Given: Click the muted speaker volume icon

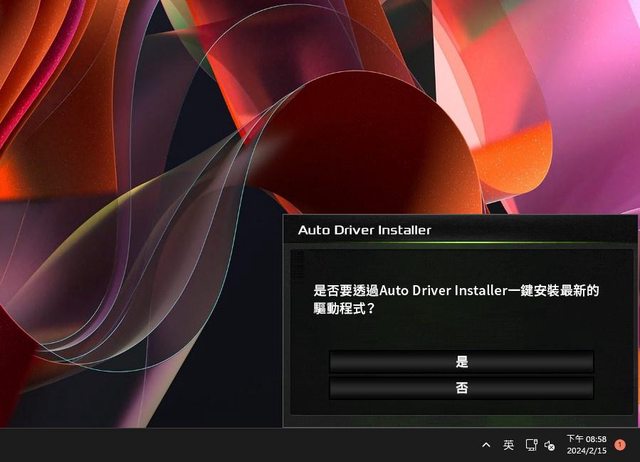Looking at the screenshot, I should pyautogui.click(x=549, y=445).
